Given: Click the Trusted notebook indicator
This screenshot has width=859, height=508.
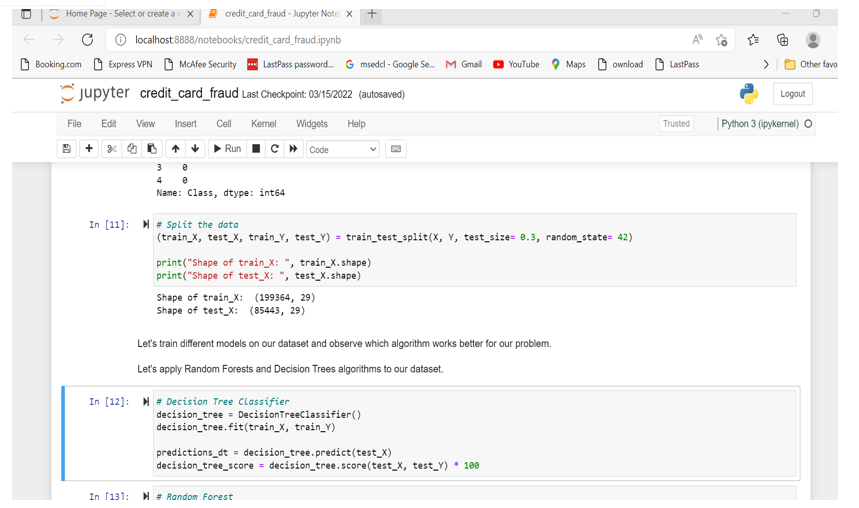Looking at the screenshot, I should click(676, 124).
